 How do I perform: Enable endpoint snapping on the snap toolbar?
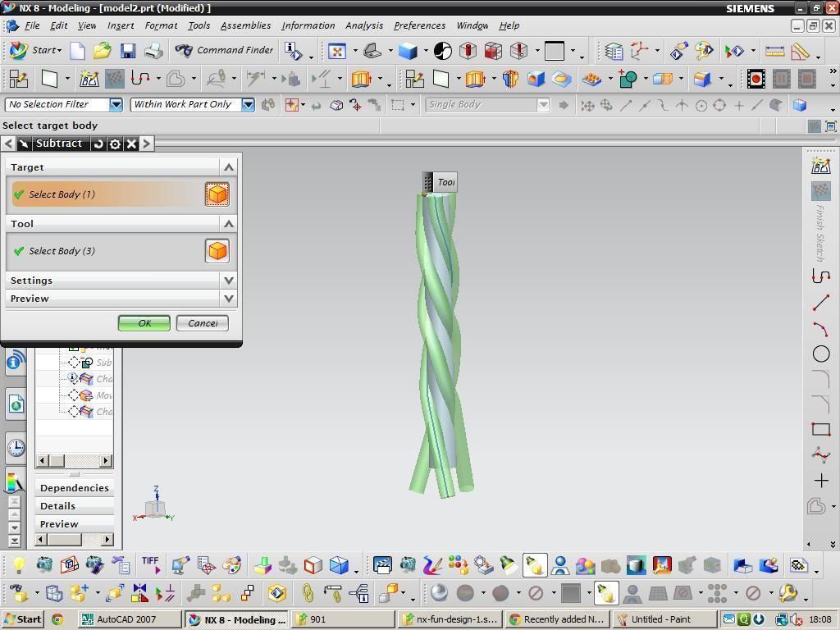(625, 105)
